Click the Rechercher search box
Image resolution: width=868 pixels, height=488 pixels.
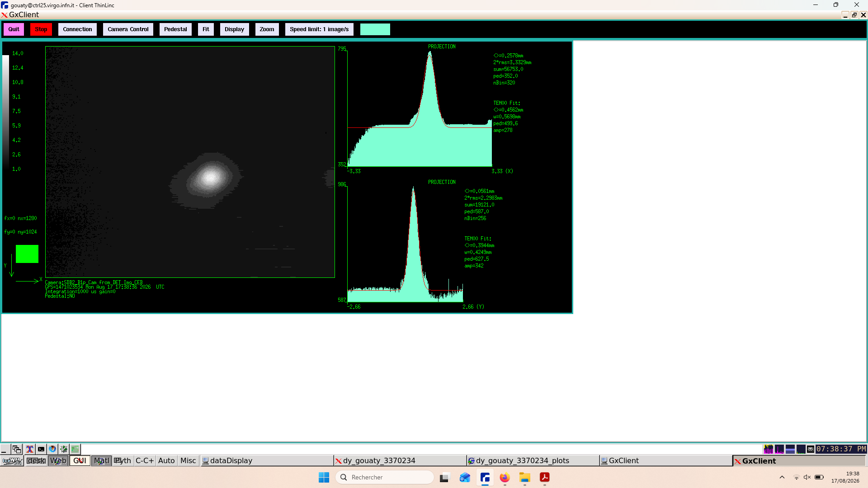point(384,478)
